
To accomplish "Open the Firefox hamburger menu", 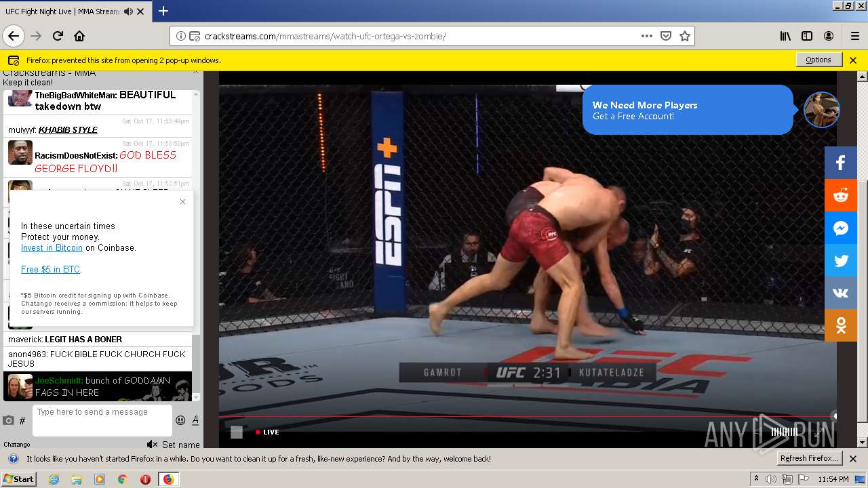I will pyautogui.click(x=854, y=36).
